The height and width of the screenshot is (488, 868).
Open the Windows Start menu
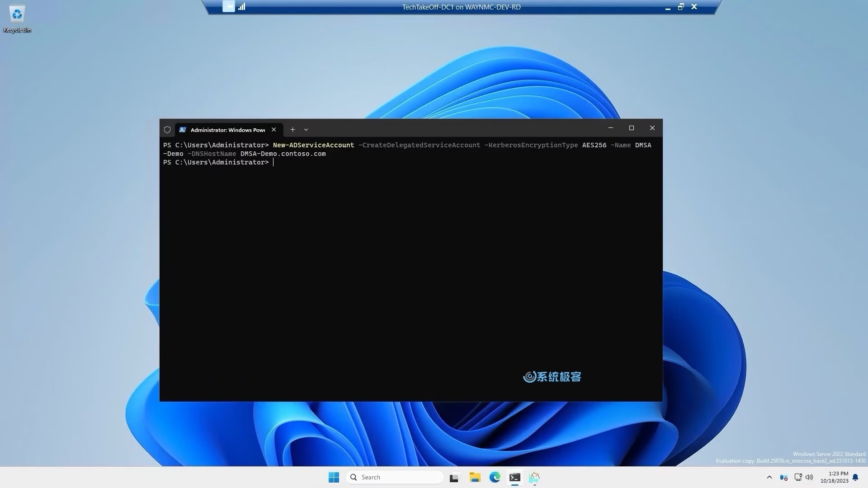tap(334, 477)
